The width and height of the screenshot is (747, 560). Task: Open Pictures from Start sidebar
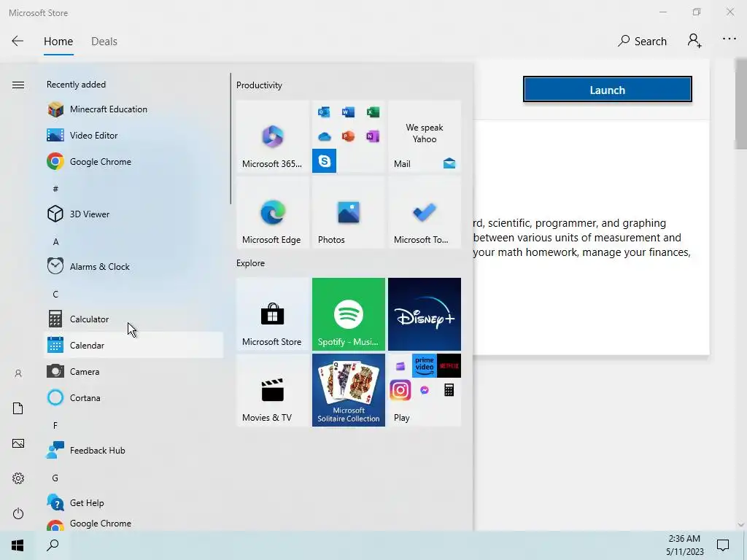(18, 443)
